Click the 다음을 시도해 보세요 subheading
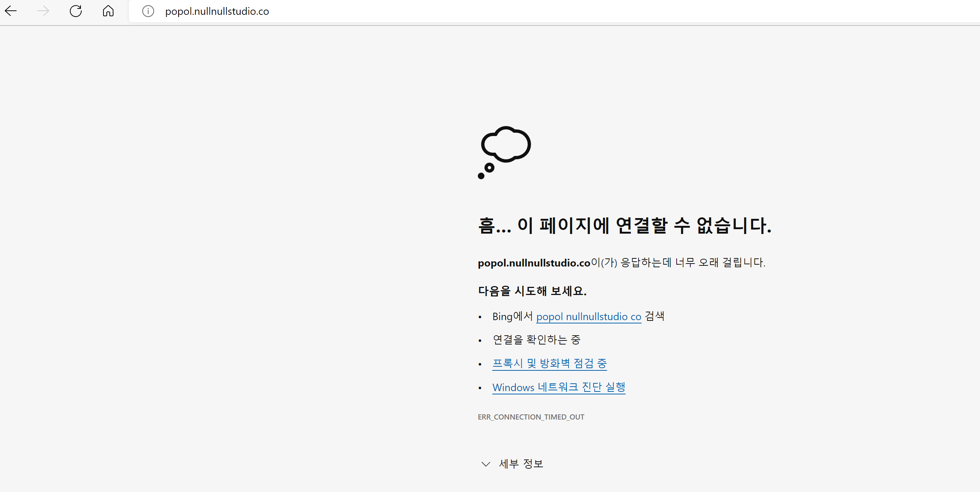 (532, 291)
